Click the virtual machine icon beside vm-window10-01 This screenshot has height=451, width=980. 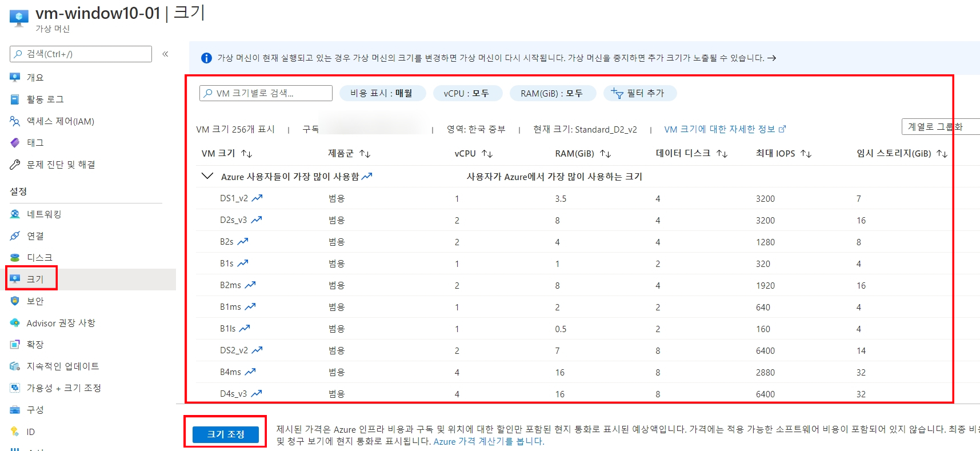click(x=19, y=18)
